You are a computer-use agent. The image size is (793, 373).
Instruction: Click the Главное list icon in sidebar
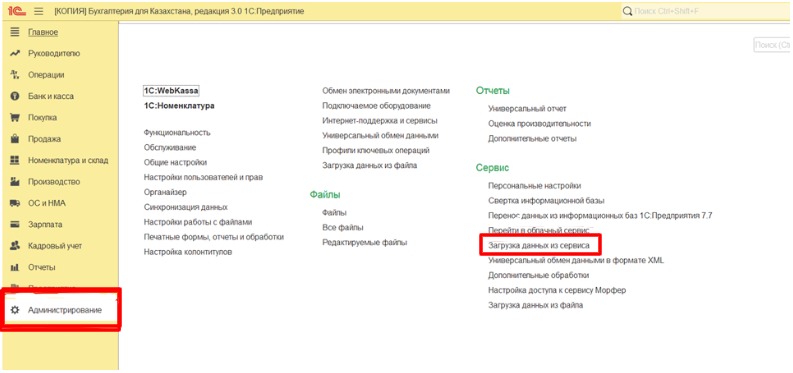pos(15,32)
